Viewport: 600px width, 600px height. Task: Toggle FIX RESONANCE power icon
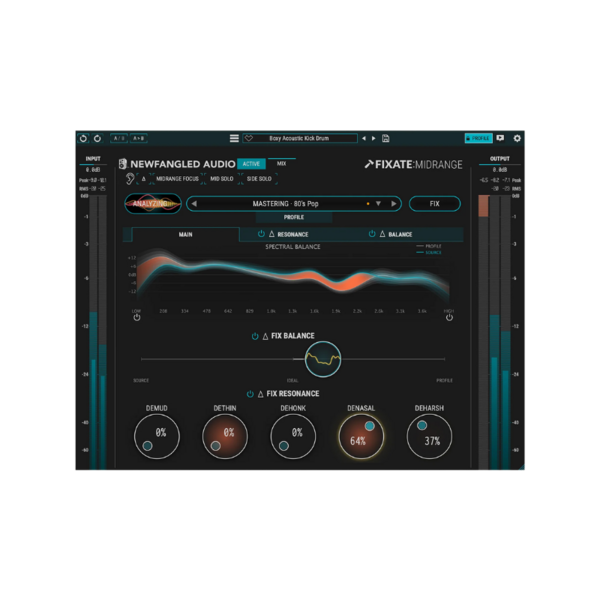[250, 394]
